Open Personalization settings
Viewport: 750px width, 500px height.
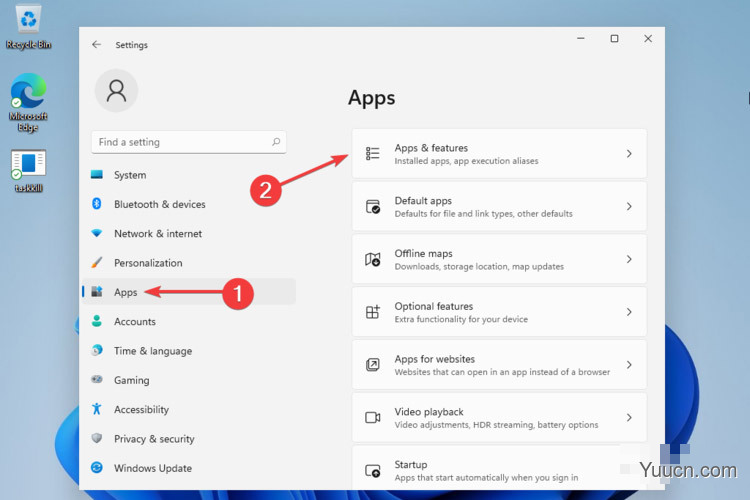pos(148,263)
